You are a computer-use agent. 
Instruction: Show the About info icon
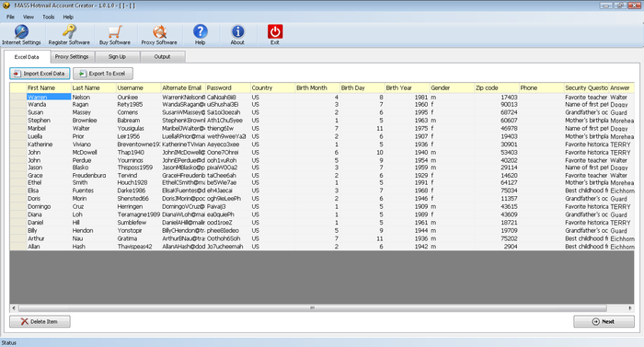tap(237, 35)
